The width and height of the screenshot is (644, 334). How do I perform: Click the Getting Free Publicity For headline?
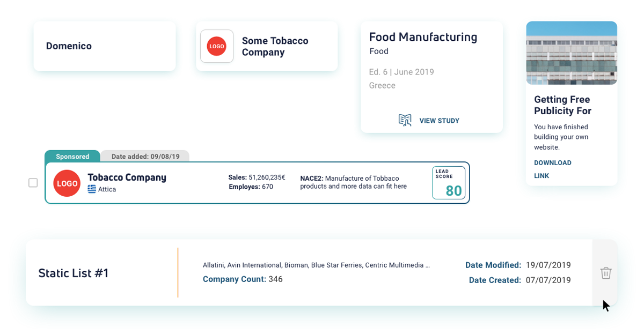(562, 105)
